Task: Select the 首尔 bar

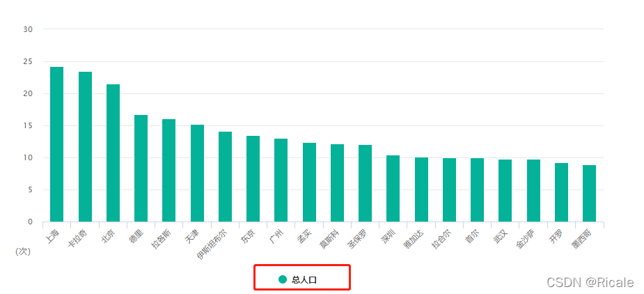Action: 477,190
